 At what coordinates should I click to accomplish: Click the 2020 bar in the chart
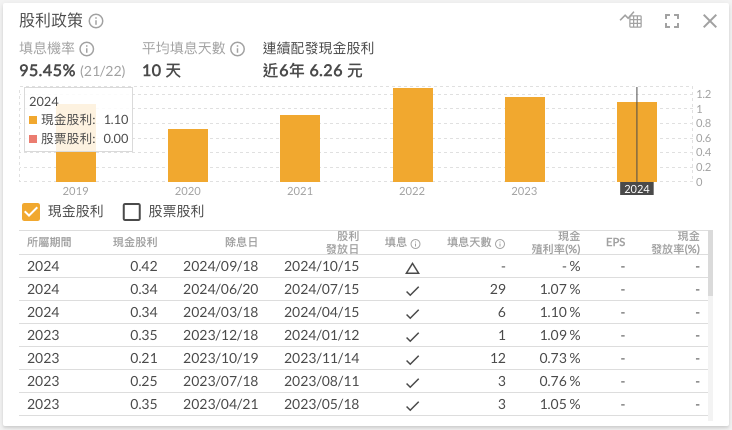coord(187,154)
